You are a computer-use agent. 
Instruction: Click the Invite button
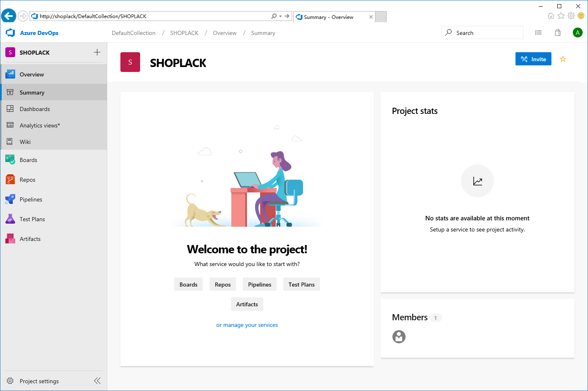pyautogui.click(x=533, y=59)
